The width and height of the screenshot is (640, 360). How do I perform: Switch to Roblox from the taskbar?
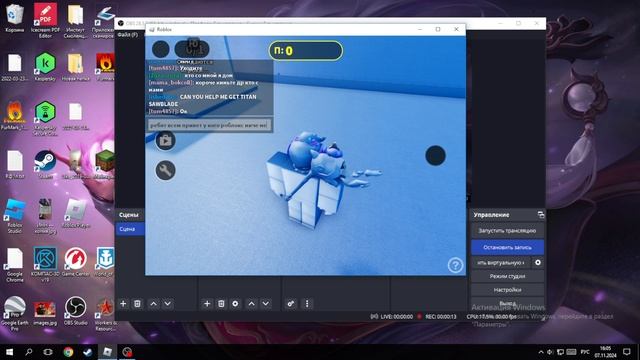point(107,352)
